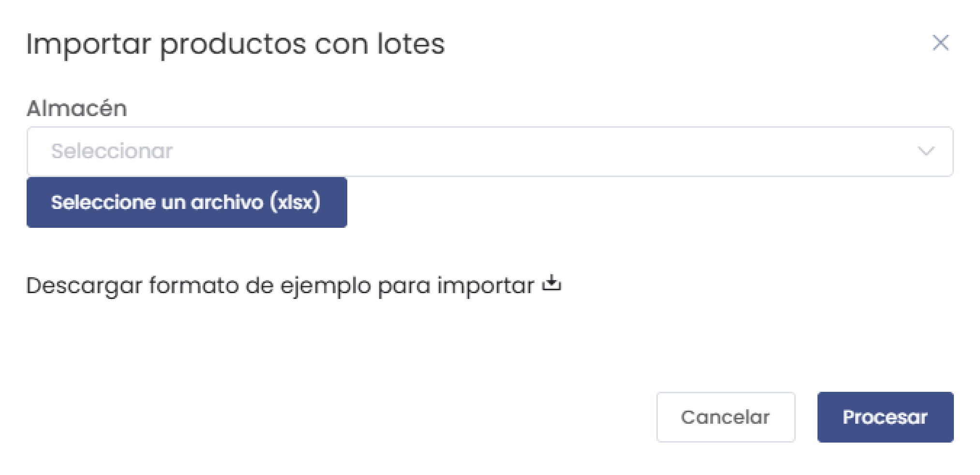The image size is (980, 475).
Task: Click the Almacén field label
Action: tap(77, 108)
